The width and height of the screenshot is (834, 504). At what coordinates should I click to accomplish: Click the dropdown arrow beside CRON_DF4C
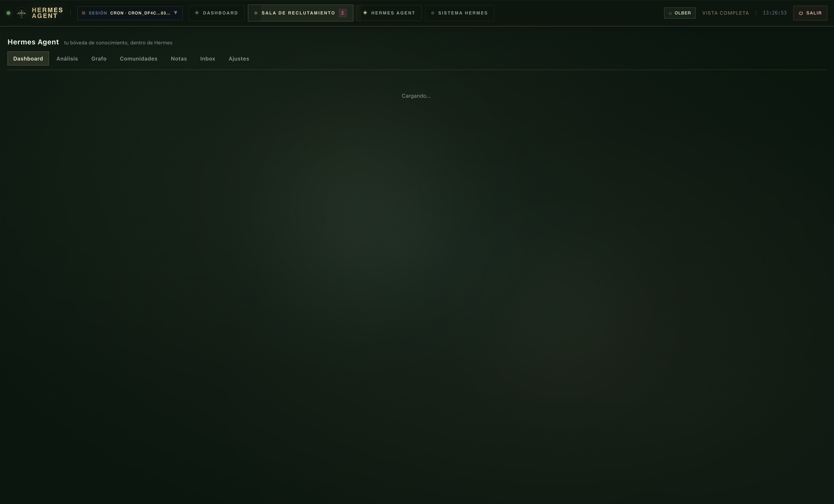click(x=175, y=13)
